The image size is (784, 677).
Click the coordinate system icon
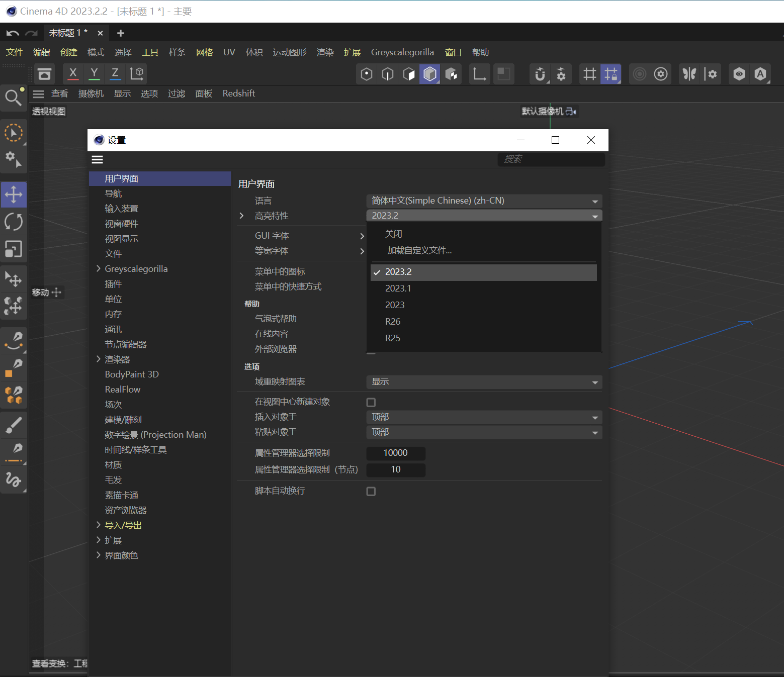coord(137,73)
